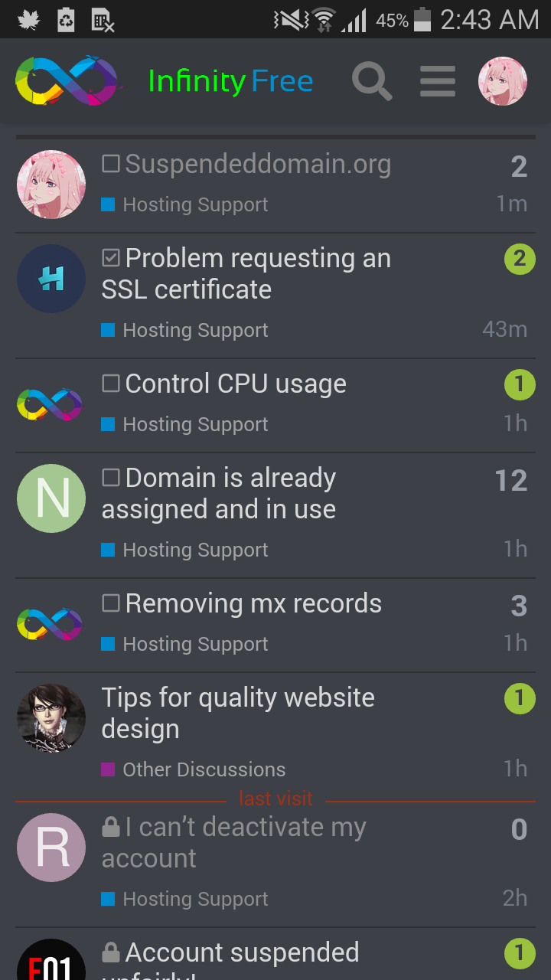Tap the 'R' user avatar
The image size is (551, 980).
pyautogui.click(x=51, y=848)
